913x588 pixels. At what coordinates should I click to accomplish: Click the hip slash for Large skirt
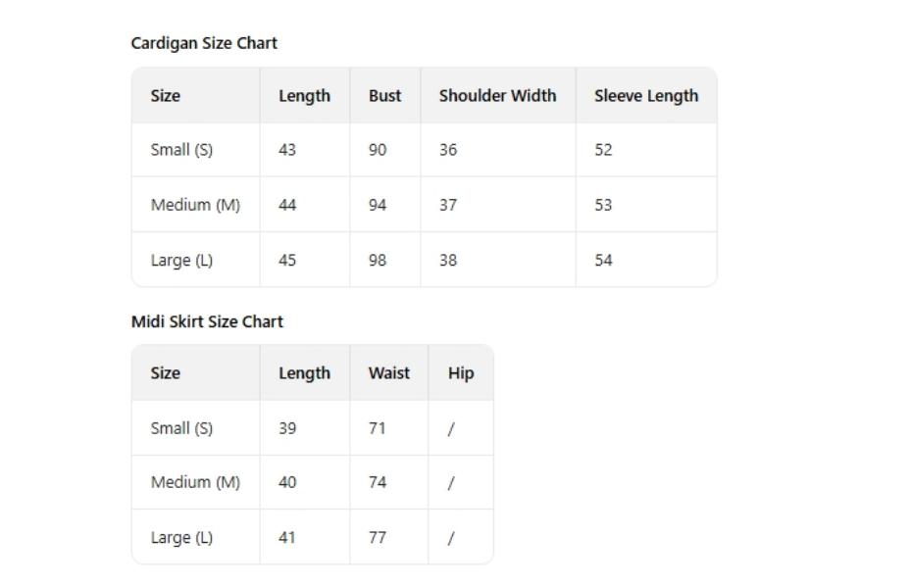point(451,537)
